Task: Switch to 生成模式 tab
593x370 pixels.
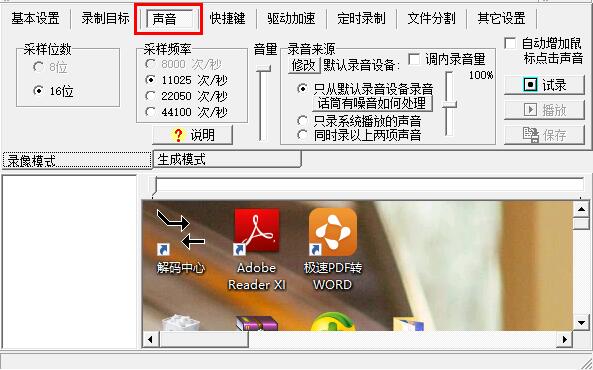Action: coord(227,159)
